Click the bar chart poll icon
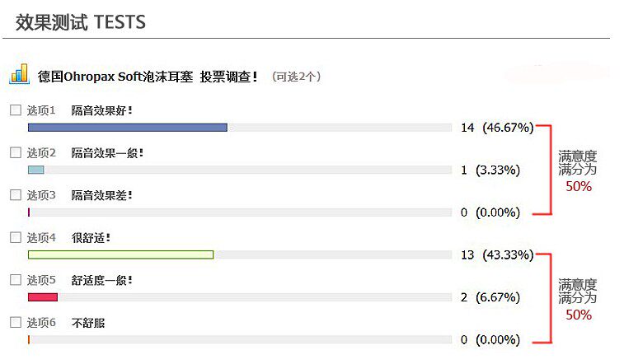Viewport: 638px width, 364px height. click(19, 74)
